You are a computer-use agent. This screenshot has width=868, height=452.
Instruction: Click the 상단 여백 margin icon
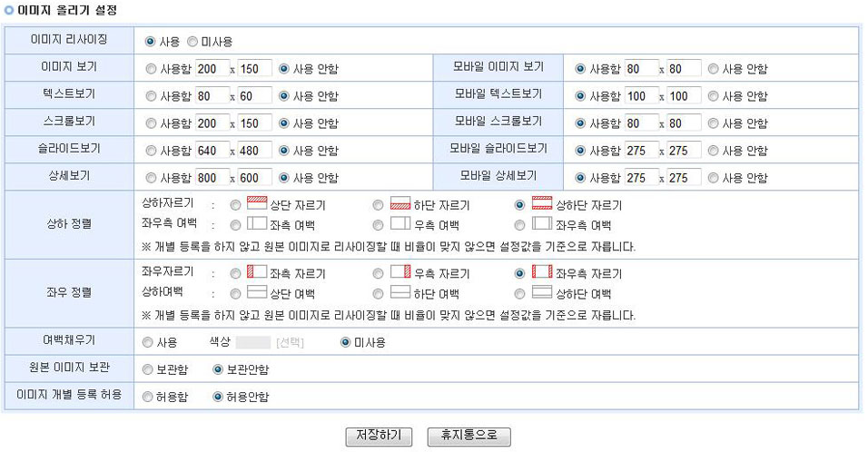257,292
